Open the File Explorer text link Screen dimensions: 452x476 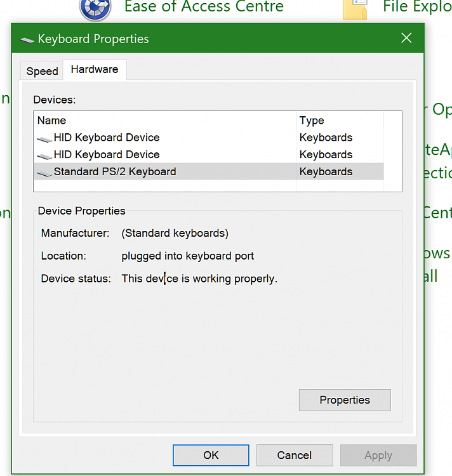click(x=416, y=8)
